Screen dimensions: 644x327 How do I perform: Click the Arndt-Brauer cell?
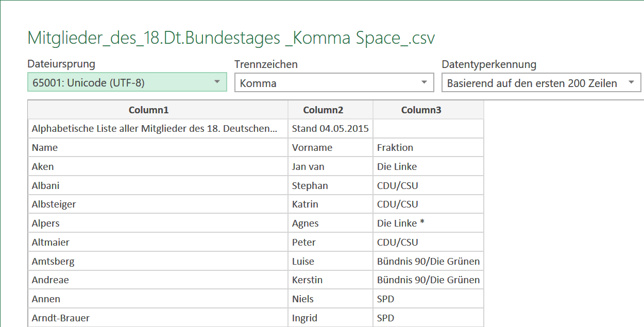point(158,318)
